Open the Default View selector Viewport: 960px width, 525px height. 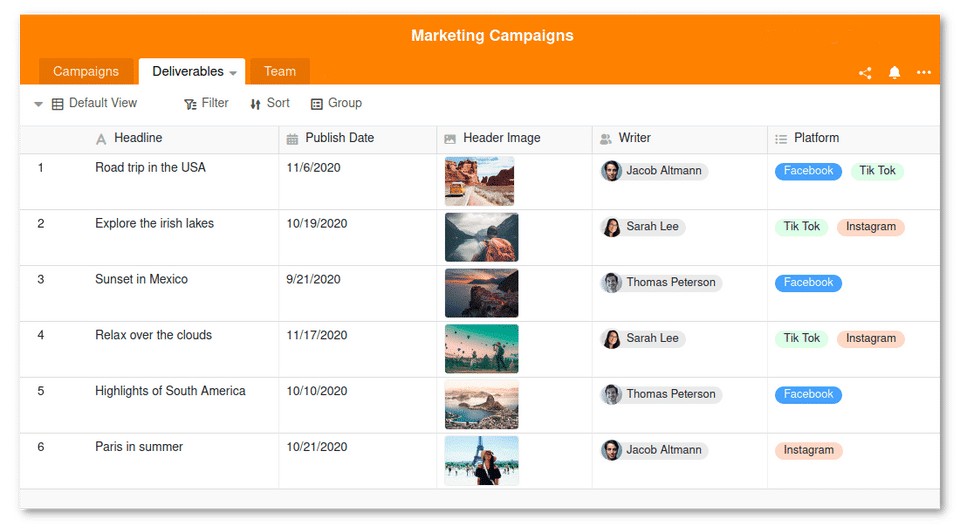click(x=94, y=103)
